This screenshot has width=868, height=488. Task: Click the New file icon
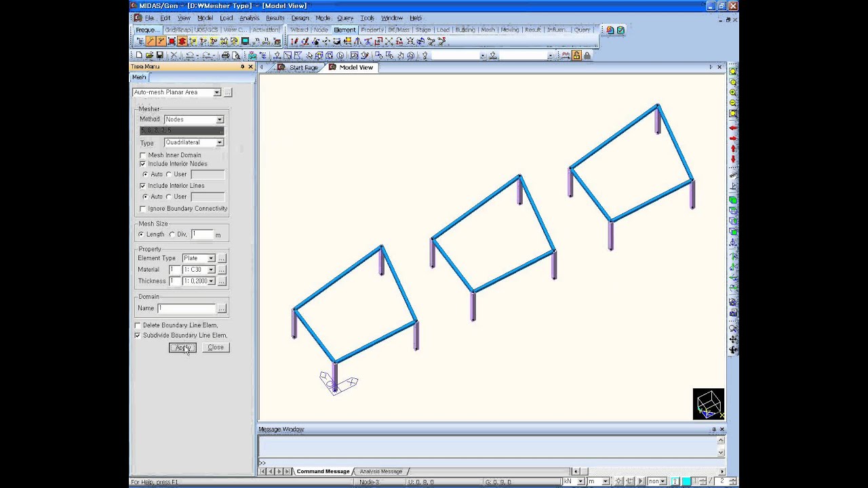pyautogui.click(x=139, y=56)
